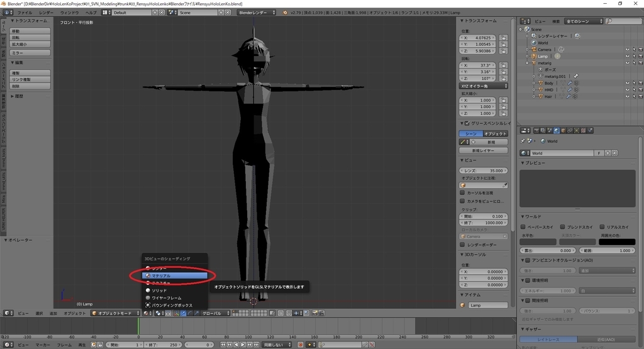Click the OpenGL render animation clapper icon
Screen dimensions: 644x349
(x=321, y=313)
